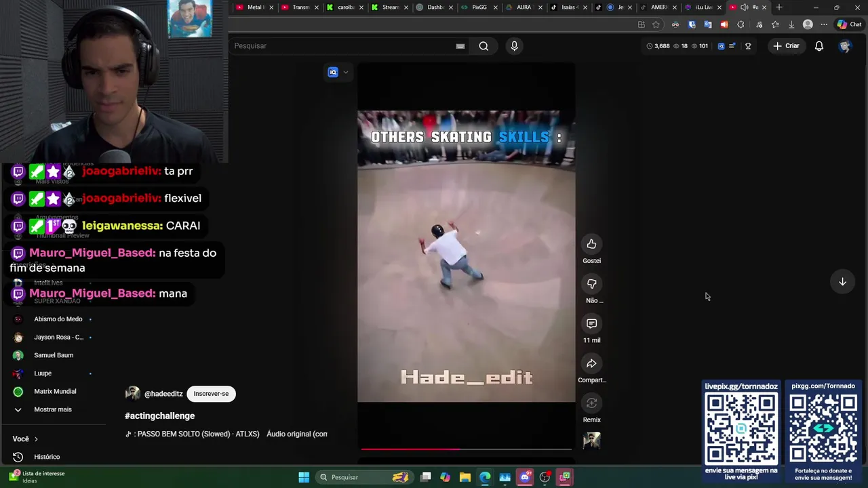Open the Remix option
The image size is (868, 488).
click(x=591, y=404)
